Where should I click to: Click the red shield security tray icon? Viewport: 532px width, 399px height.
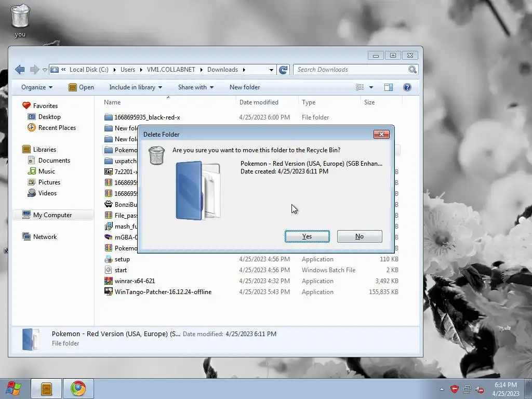tap(454, 389)
